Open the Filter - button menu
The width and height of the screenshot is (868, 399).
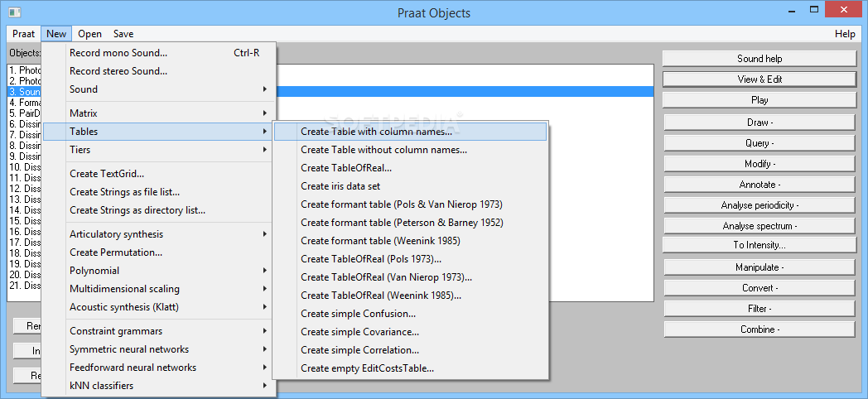pyautogui.click(x=759, y=309)
